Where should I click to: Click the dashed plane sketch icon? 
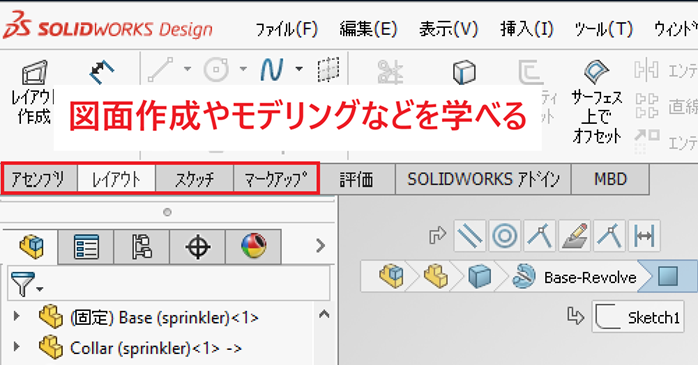[x=329, y=69]
